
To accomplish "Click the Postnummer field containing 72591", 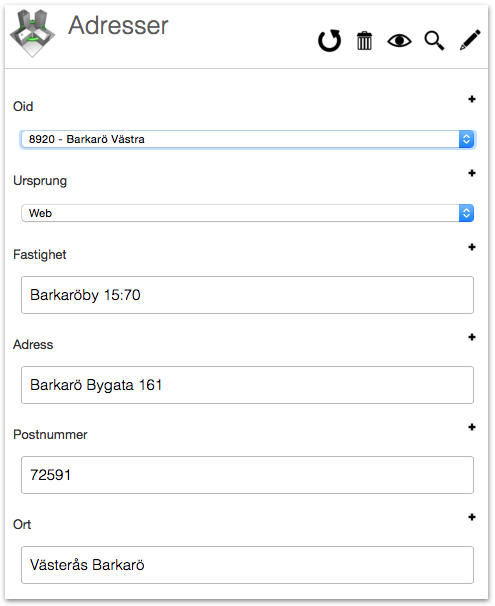I will (x=247, y=475).
